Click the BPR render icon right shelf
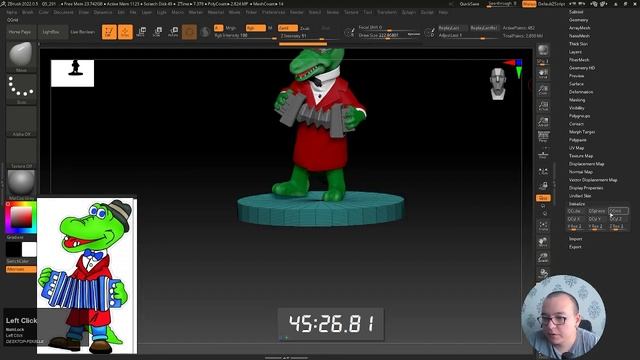Image resolution: width=640 pixels, height=360 pixels. tap(543, 51)
